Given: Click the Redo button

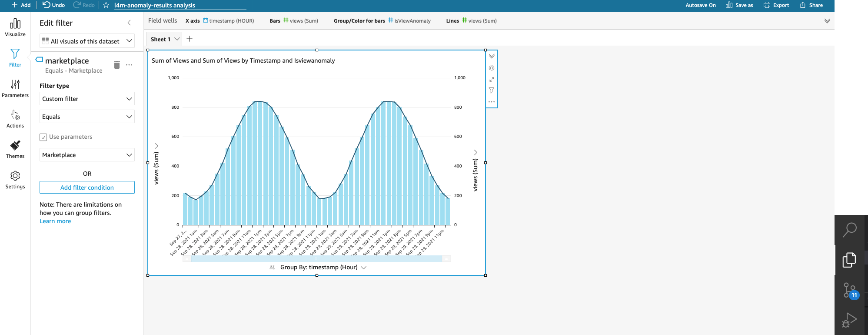Looking at the screenshot, I should click(x=84, y=5).
